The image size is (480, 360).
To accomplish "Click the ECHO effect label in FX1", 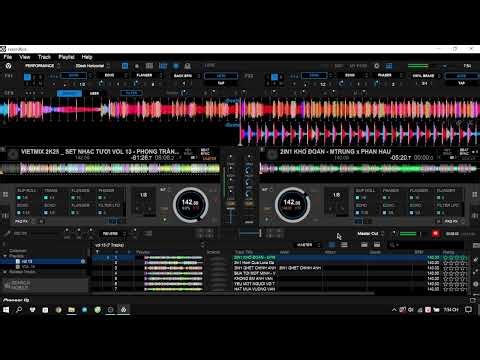I will pyautogui.click(x=109, y=75).
